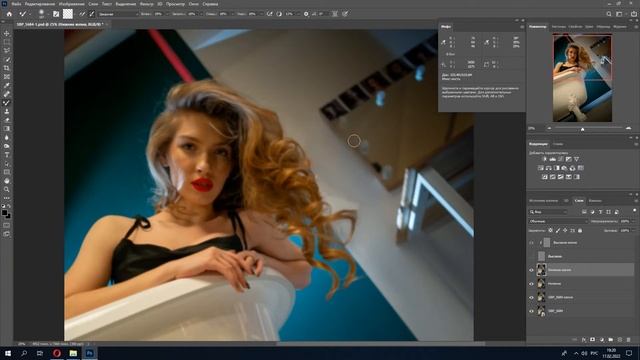Select the Frame tool
The height and width of the screenshot is (360, 640).
click(7, 76)
